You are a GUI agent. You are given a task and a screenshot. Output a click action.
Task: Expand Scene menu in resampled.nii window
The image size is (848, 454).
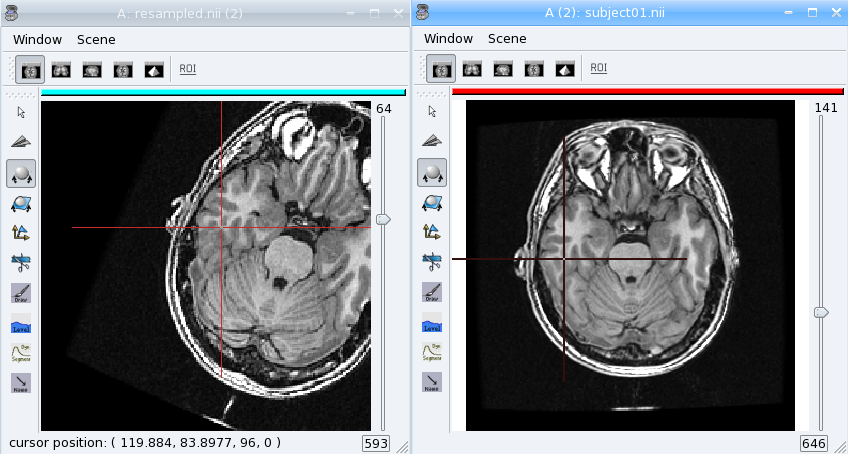coord(96,39)
